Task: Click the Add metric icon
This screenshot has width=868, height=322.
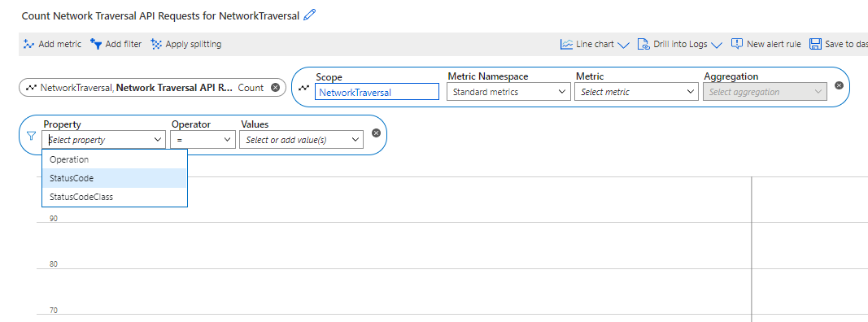Action: pos(29,44)
